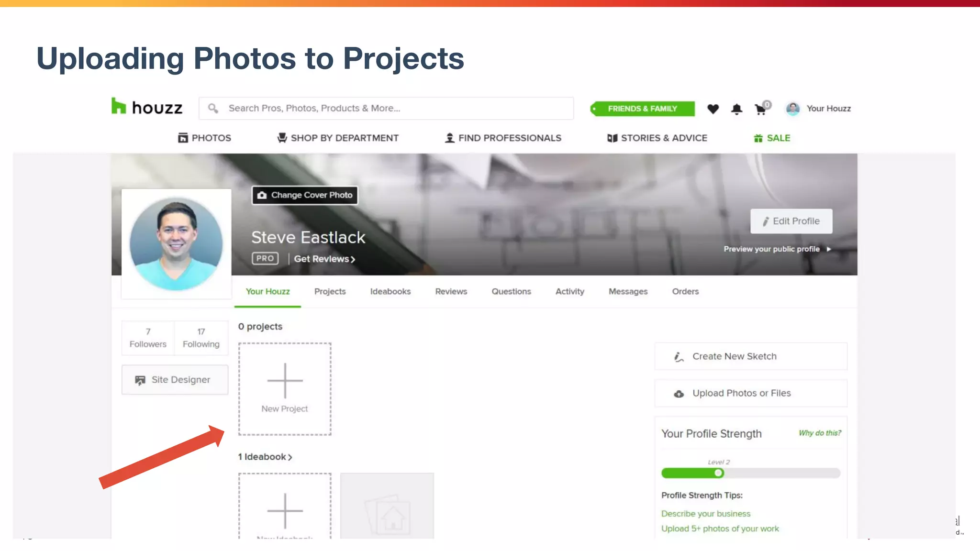Screen dimensions: 980x551
Task: Click the search magnifier icon
Action: (213, 109)
